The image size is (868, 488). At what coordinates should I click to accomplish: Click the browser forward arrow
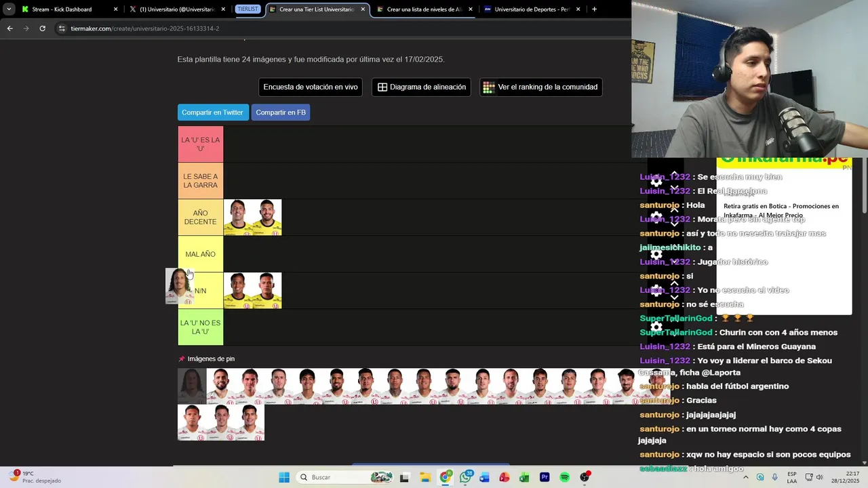[x=26, y=28]
